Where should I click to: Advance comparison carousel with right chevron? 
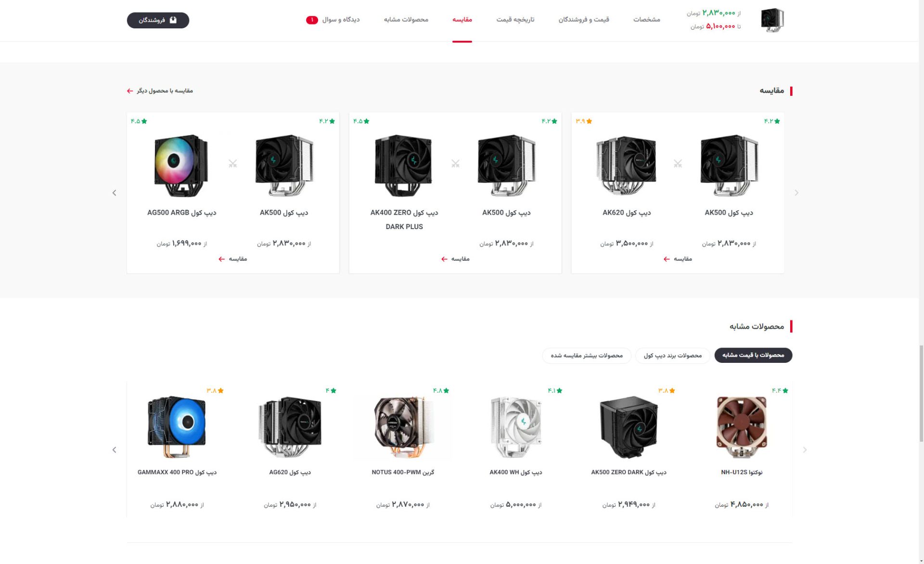(796, 193)
